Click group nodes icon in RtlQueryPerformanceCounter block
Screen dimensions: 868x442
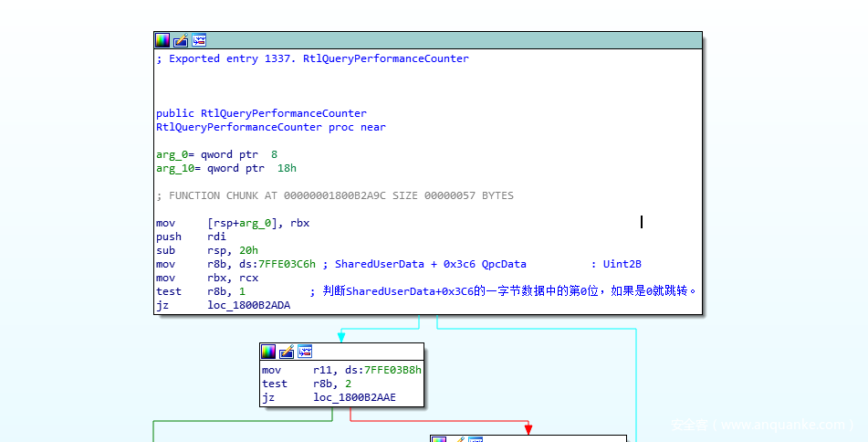coord(199,40)
